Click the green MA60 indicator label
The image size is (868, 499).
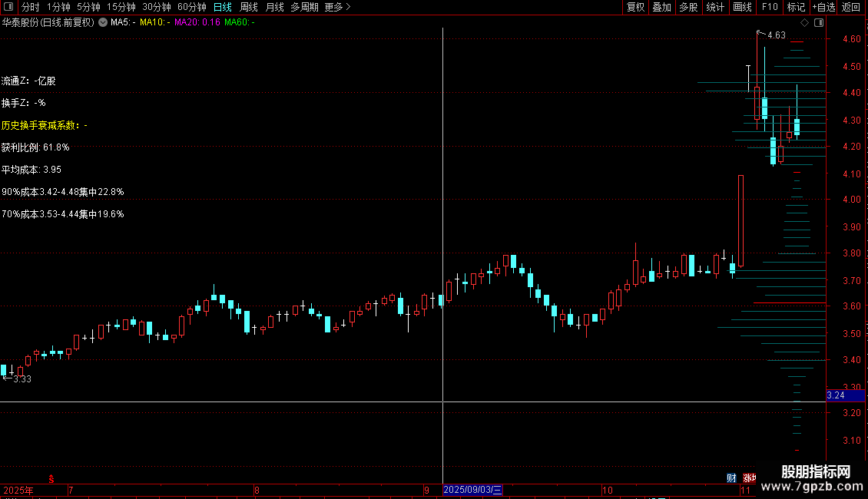click(x=239, y=23)
